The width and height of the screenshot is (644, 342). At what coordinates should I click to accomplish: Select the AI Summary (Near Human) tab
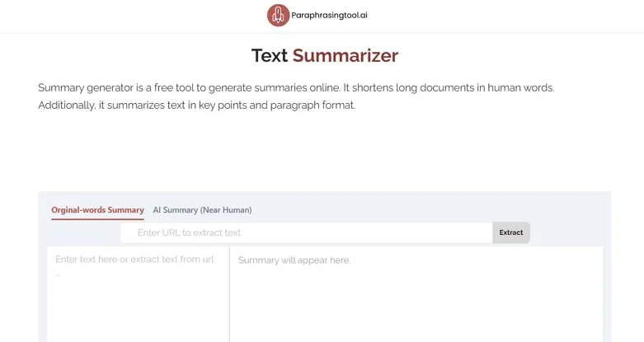click(202, 210)
